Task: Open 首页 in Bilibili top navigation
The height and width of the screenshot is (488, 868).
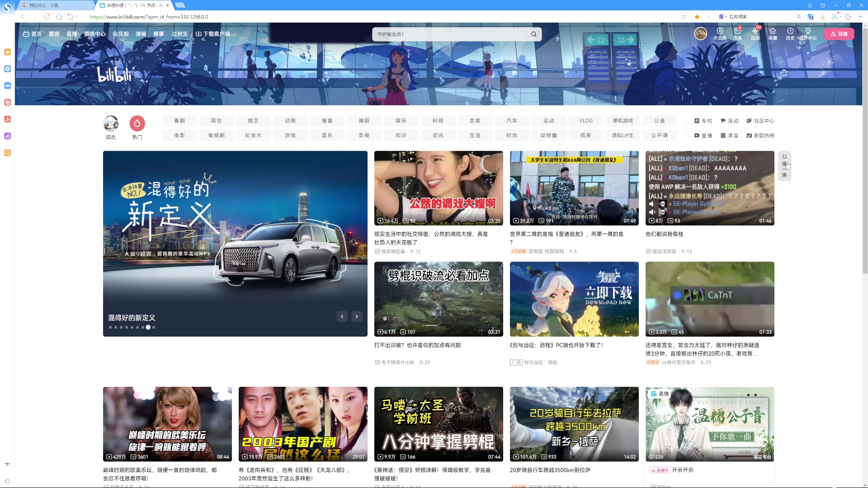Action: point(33,34)
